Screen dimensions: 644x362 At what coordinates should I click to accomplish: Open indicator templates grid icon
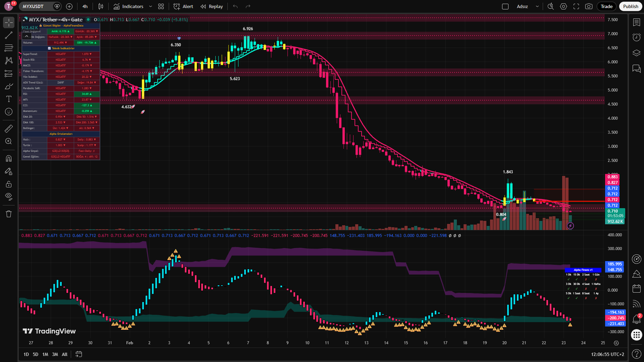(x=161, y=6)
